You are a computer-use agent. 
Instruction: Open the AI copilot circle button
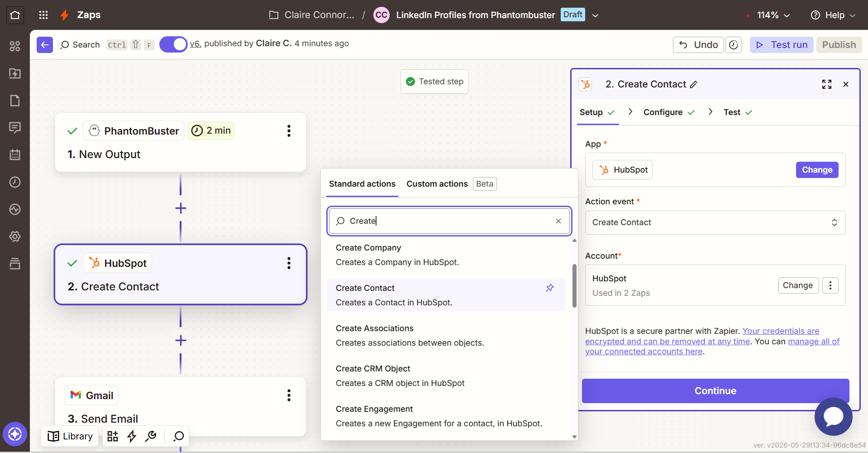coord(15,434)
